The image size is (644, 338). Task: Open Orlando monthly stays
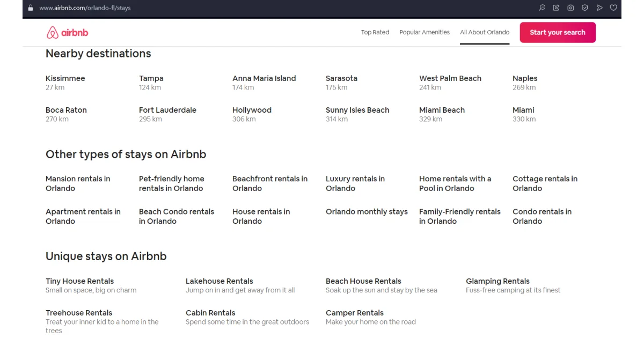(x=367, y=211)
